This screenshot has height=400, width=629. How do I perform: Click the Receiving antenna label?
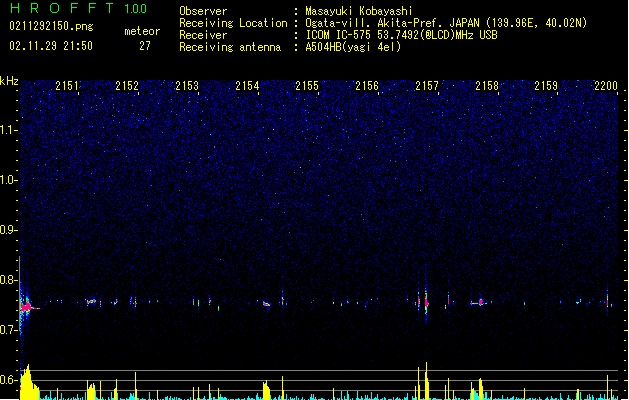(x=230, y=47)
